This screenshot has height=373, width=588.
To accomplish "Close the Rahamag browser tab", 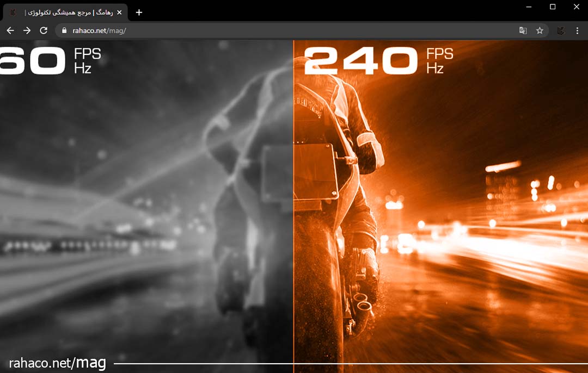I will pos(119,12).
